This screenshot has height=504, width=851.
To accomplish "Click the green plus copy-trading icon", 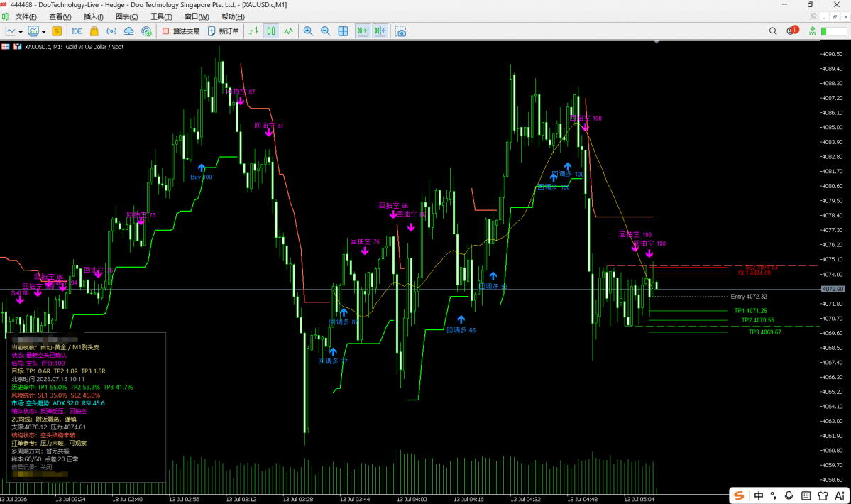I will pyautogui.click(x=146, y=31).
